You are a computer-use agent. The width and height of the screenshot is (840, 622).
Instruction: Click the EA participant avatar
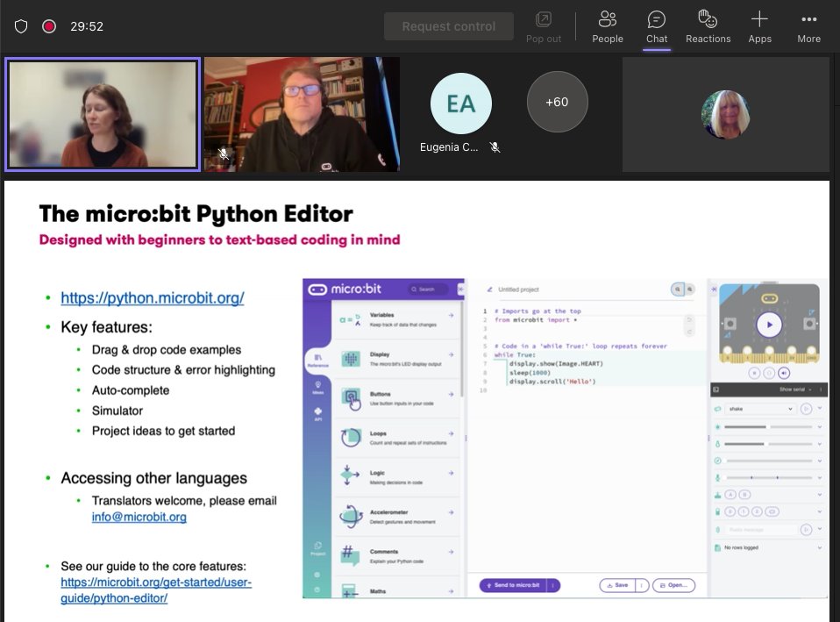coord(460,104)
